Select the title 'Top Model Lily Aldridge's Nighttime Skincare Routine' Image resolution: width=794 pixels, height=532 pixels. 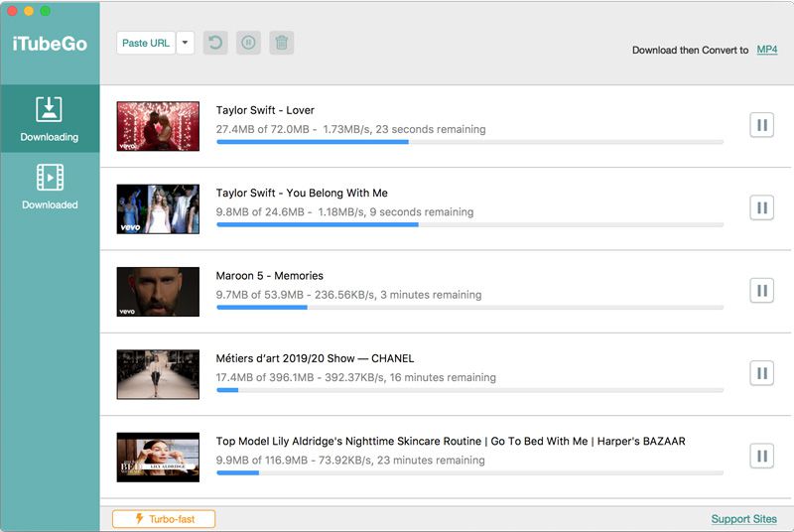(x=348, y=442)
